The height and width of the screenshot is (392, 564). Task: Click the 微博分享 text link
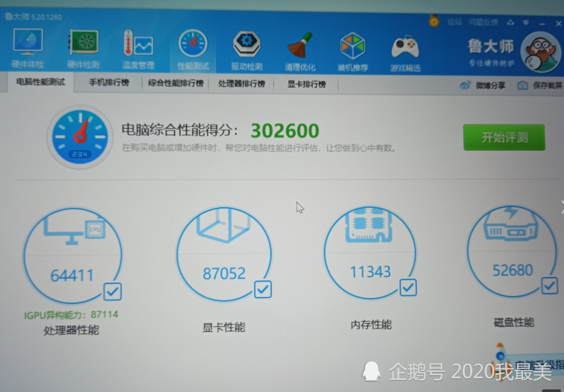[490, 86]
